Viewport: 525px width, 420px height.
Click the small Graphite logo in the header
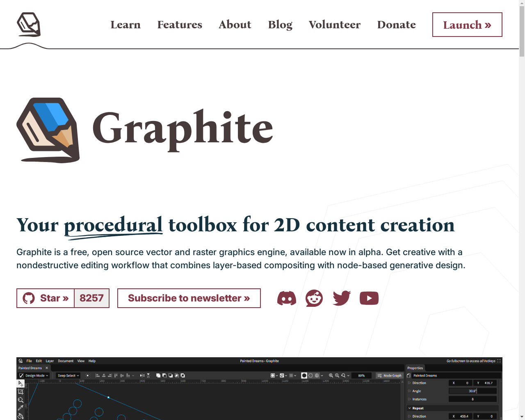pos(29,25)
